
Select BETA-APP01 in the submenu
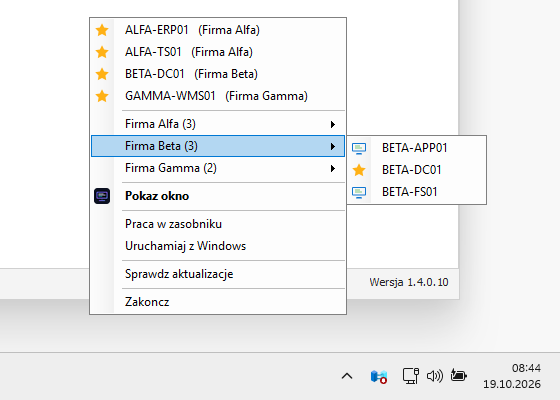416,148
